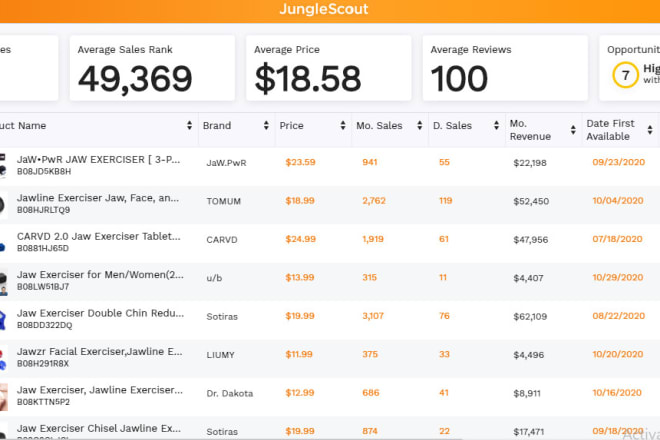Image resolution: width=660 pixels, height=440 pixels.
Task: Click the $11.99 price value
Action: click(299, 354)
